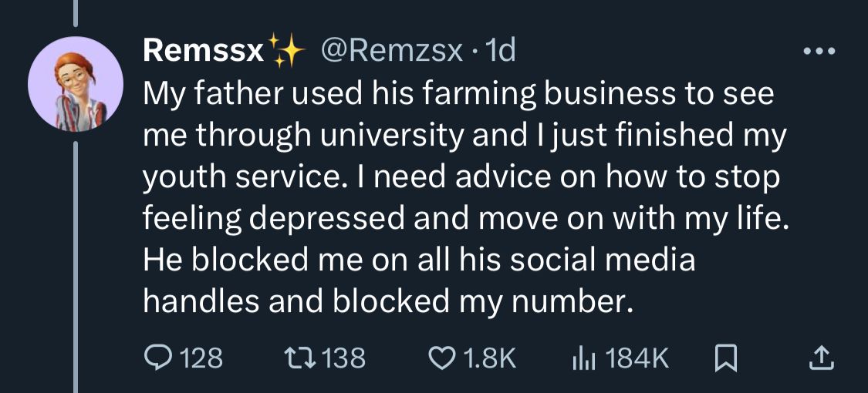Screen dimensions: 868x393
Task: Click the display name Remssx
Action: point(204,52)
